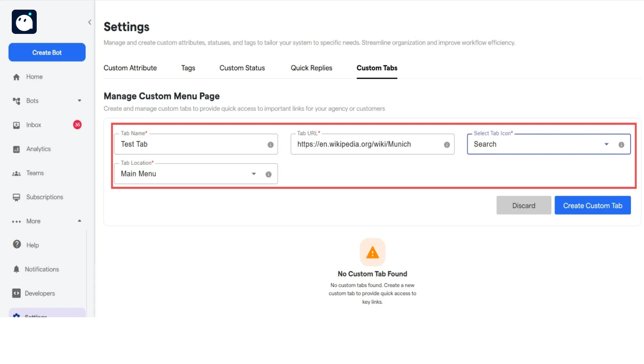Screen dimensions: 644x364
Task: Click the 'No Custom Tab Found' heading
Action: tap(372, 274)
